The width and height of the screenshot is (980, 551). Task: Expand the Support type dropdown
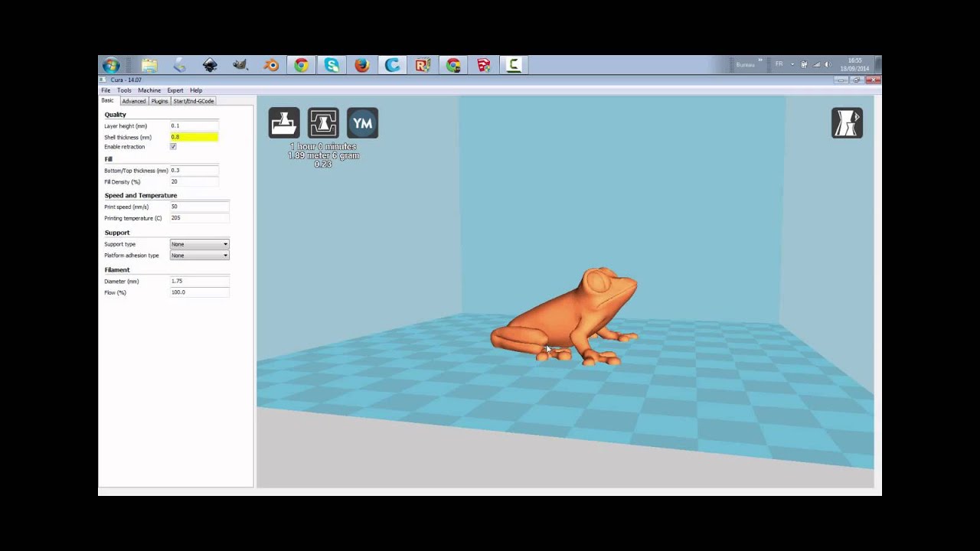[199, 244]
